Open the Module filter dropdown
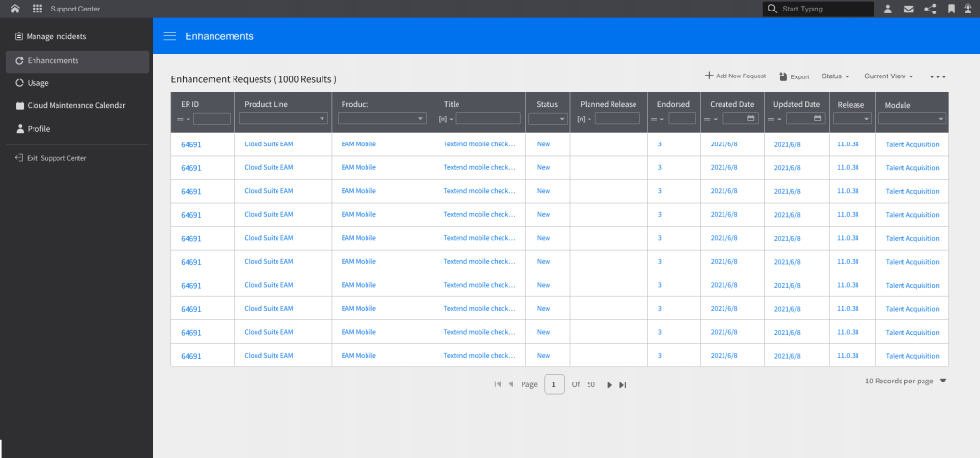Image resolution: width=980 pixels, height=458 pixels. pyautogui.click(x=912, y=119)
